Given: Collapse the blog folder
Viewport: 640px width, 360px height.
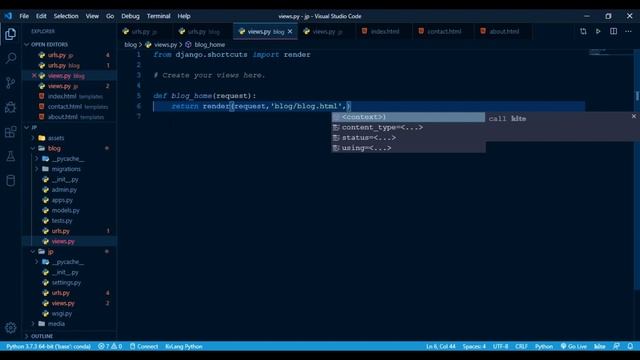Looking at the screenshot, I should 54,148.
